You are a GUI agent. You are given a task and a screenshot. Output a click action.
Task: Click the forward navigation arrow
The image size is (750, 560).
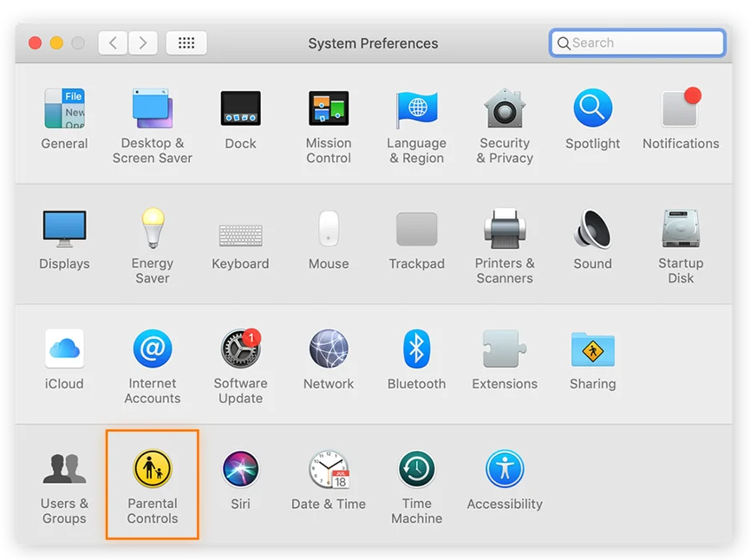143,42
